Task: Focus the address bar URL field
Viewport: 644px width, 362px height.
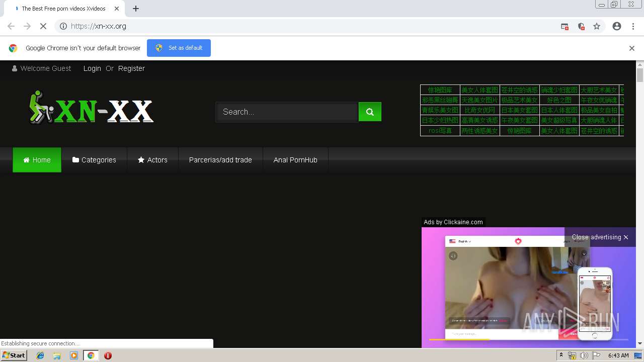Action: [x=312, y=26]
